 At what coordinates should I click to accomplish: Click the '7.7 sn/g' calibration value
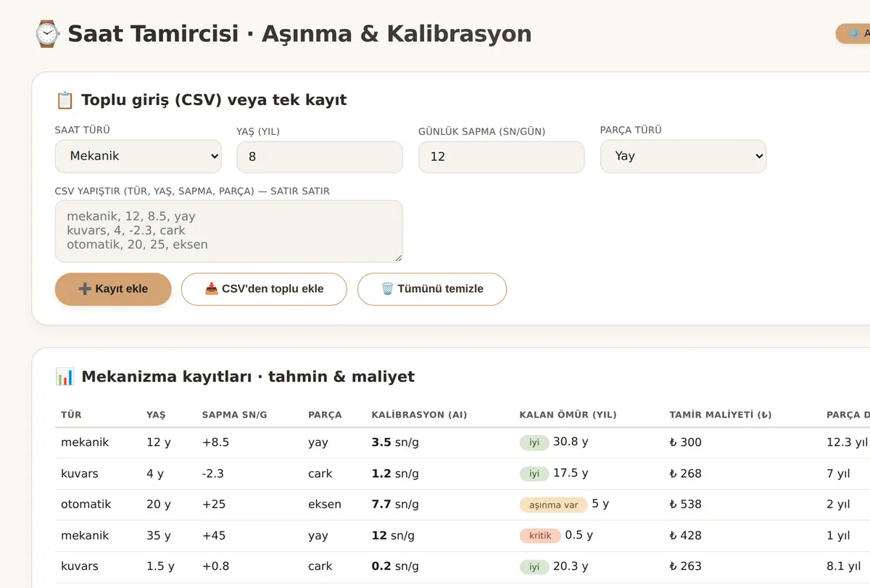395,505
